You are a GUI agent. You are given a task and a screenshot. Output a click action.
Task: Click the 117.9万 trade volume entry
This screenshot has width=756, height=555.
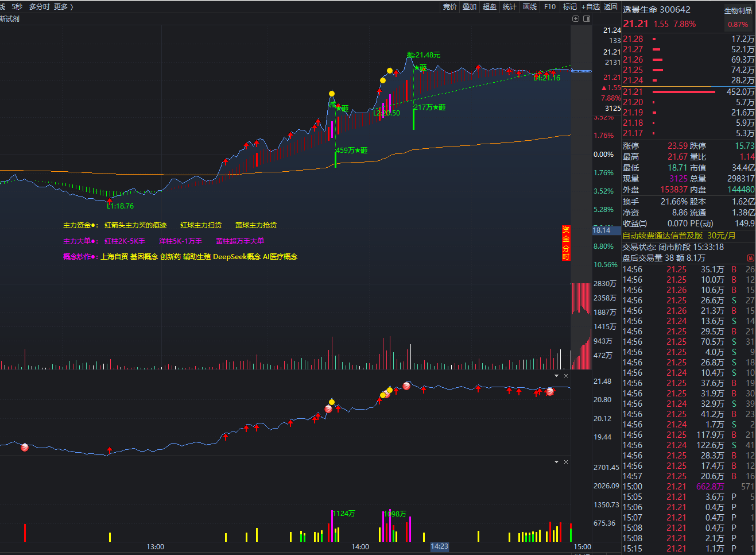(x=710, y=435)
